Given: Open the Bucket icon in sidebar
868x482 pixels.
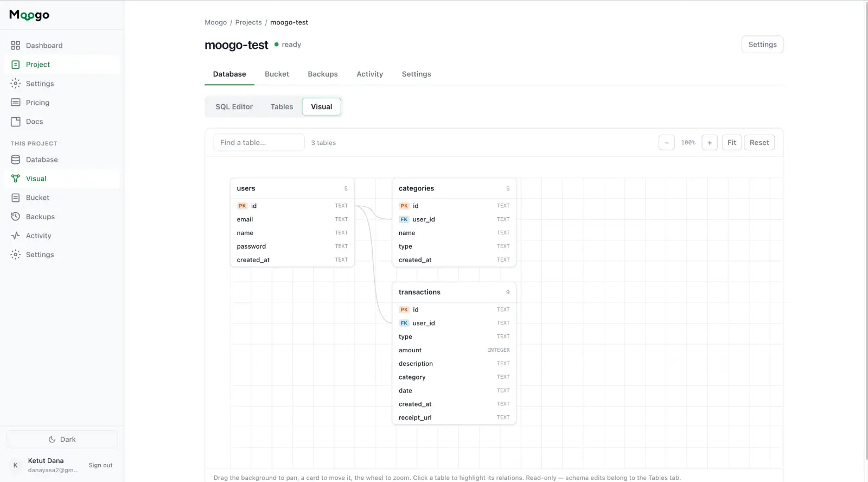Looking at the screenshot, I should [x=16, y=198].
